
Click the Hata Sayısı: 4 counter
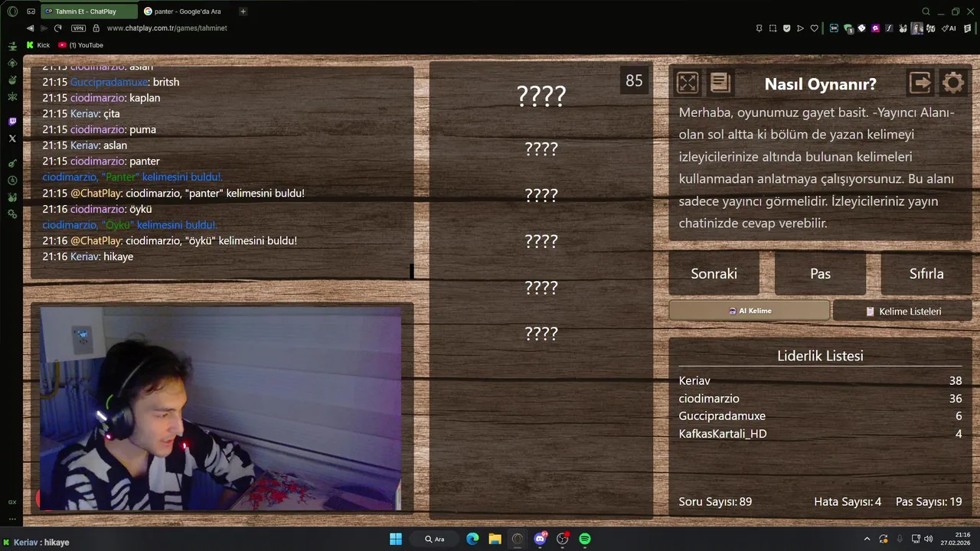point(848,502)
